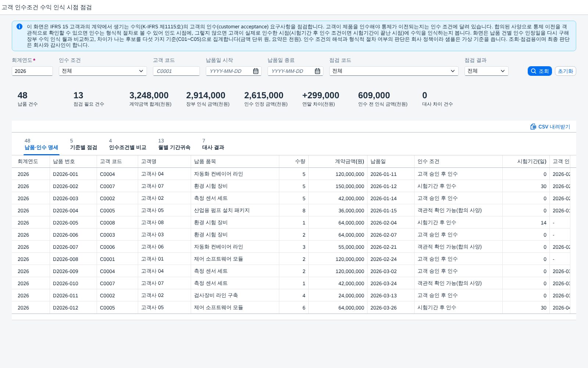Click the 납품 건수 KPI value 48
Image resolution: width=588 pixels, height=368 pixels.
coord(22,95)
